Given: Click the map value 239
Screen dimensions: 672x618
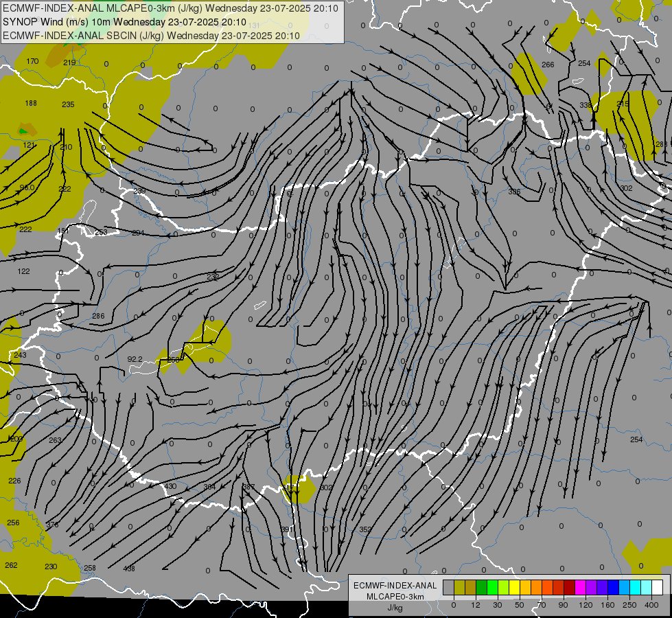Looking at the screenshot, I should click(x=139, y=191).
